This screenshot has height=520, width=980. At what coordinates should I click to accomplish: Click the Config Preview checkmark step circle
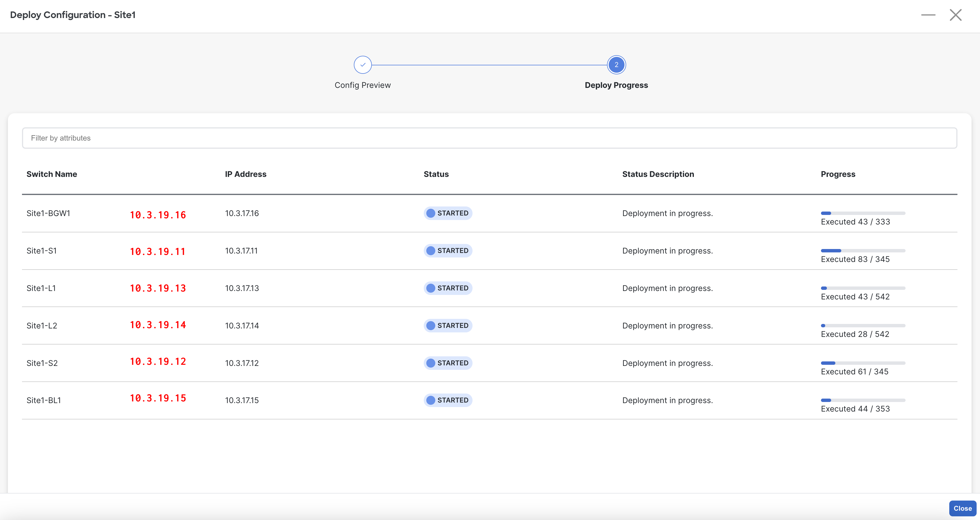pos(363,65)
